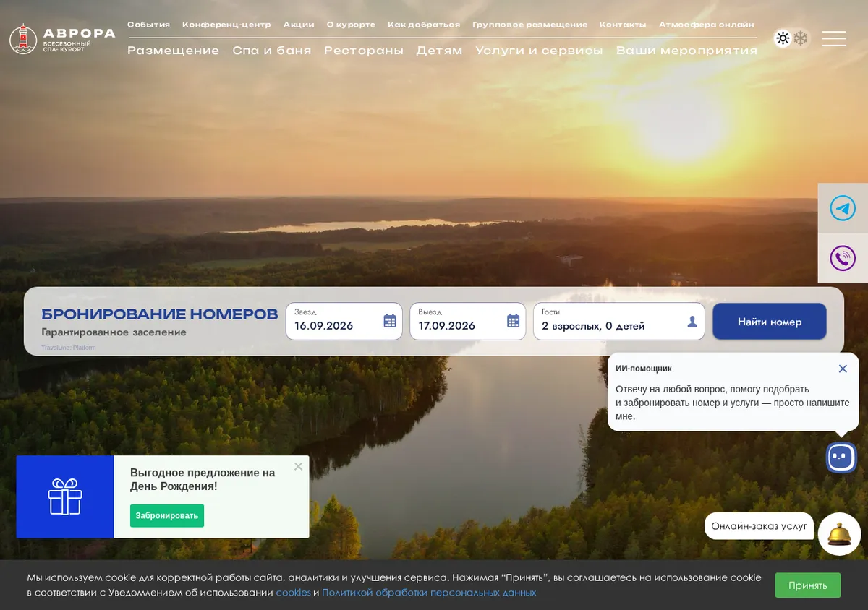The image size is (868, 610).
Task: Open the Спа и баня menu
Action: (272, 51)
